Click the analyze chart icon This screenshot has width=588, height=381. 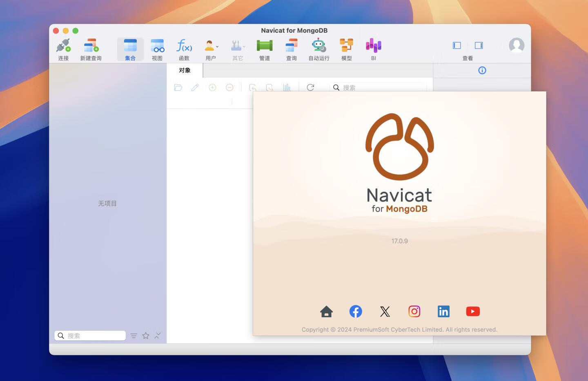[287, 87]
